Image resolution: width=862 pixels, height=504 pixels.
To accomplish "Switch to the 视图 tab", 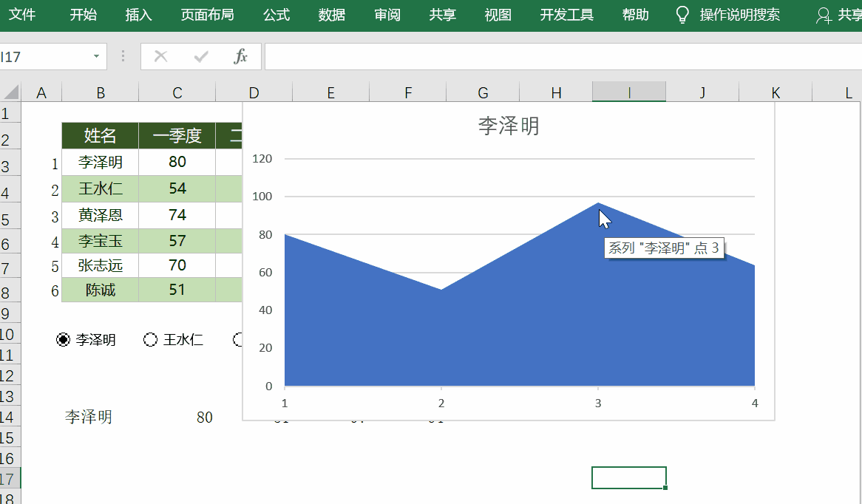I will (498, 15).
